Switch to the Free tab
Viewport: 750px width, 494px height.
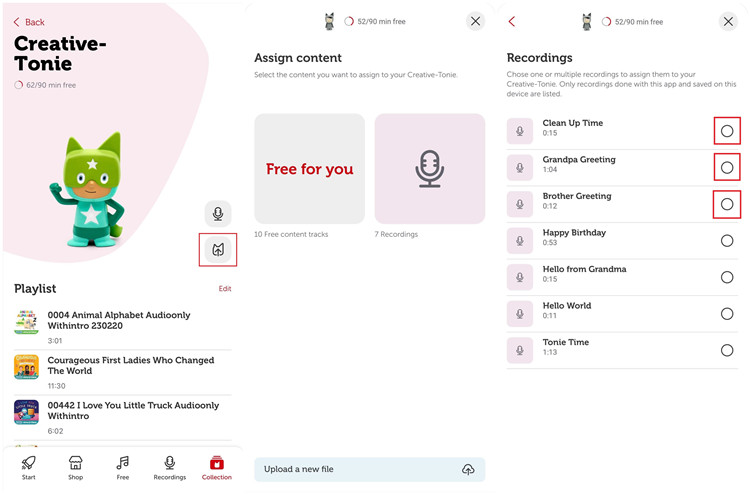(123, 468)
